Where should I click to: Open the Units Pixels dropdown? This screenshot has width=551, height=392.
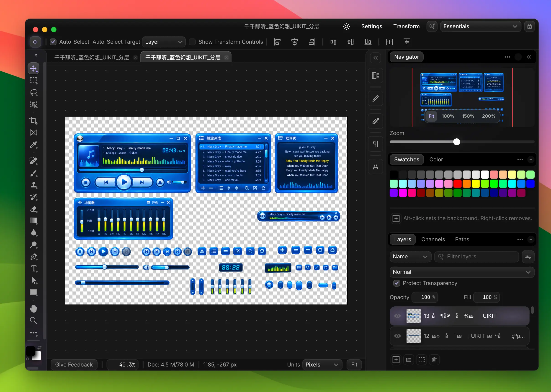click(322, 364)
